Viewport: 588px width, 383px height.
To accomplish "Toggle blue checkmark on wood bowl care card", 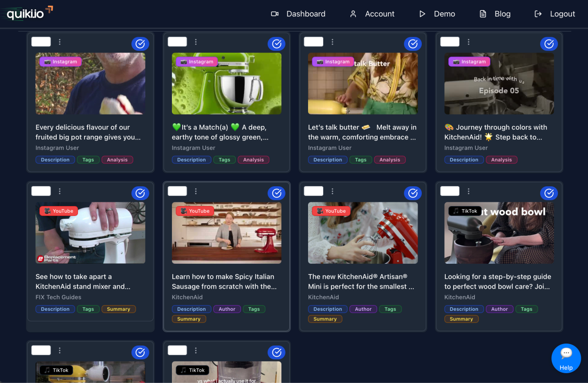I will point(549,193).
